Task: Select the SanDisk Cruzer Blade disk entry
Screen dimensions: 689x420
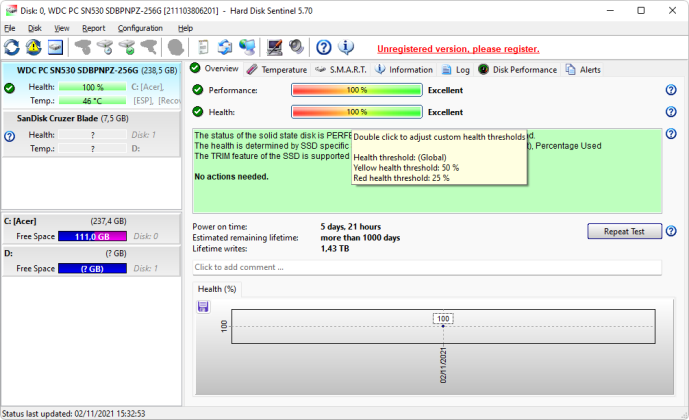Action: tap(91, 134)
